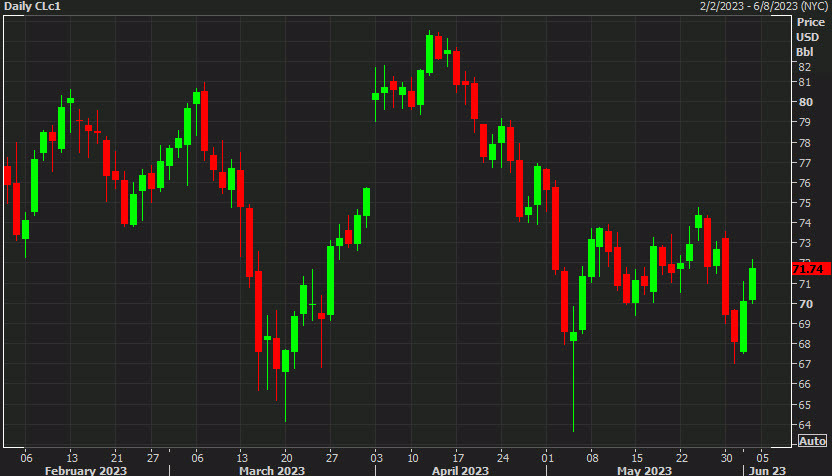Click the 05 June date tick
Screen dimensions: 832x476
tap(762, 457)
